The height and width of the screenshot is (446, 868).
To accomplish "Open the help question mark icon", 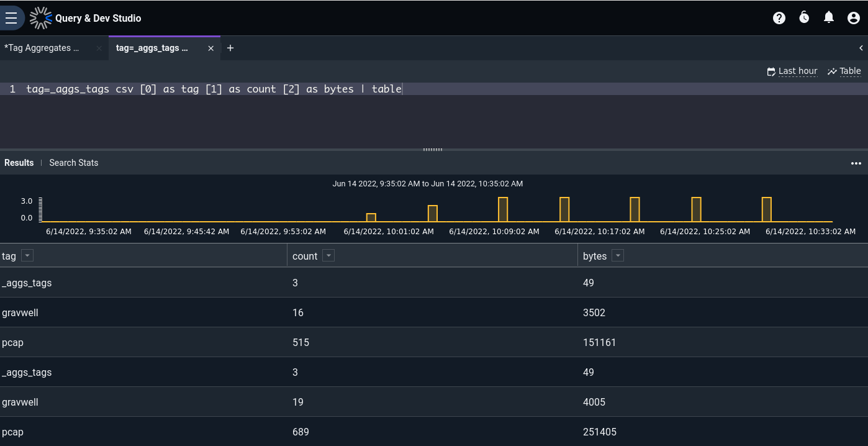I will coord(779,18).
